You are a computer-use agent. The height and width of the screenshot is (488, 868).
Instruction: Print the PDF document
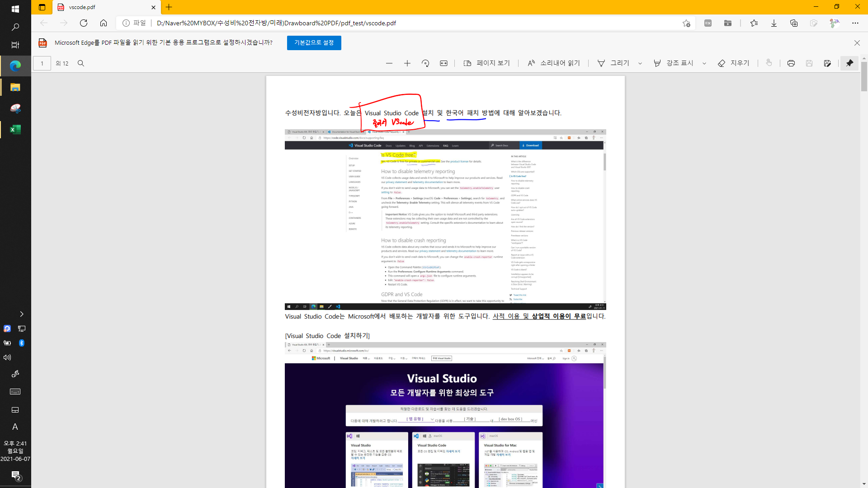(x=791, y=63)
